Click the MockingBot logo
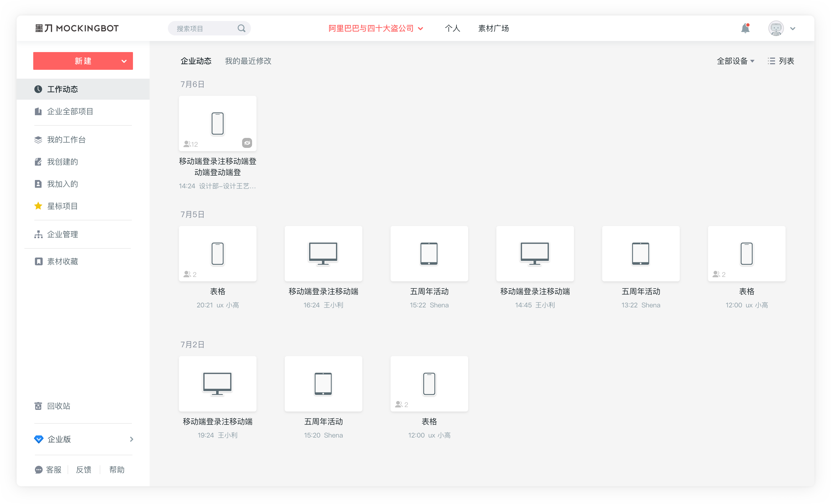Image resolution: width=831 pixels, height=504 pixels. click(x=77, y=28)
